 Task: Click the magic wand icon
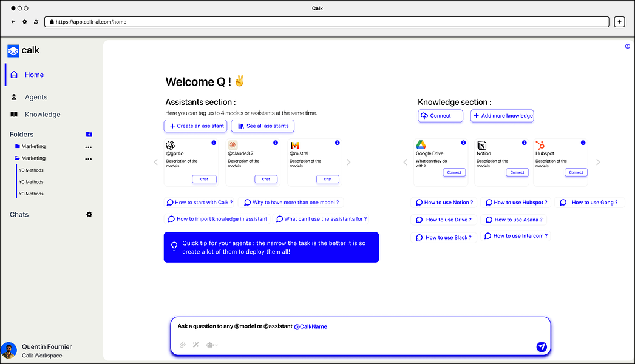tap(196, 345)
